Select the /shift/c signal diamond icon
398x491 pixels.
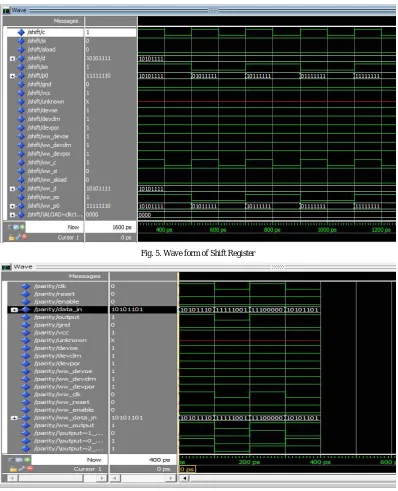[21, 32]
